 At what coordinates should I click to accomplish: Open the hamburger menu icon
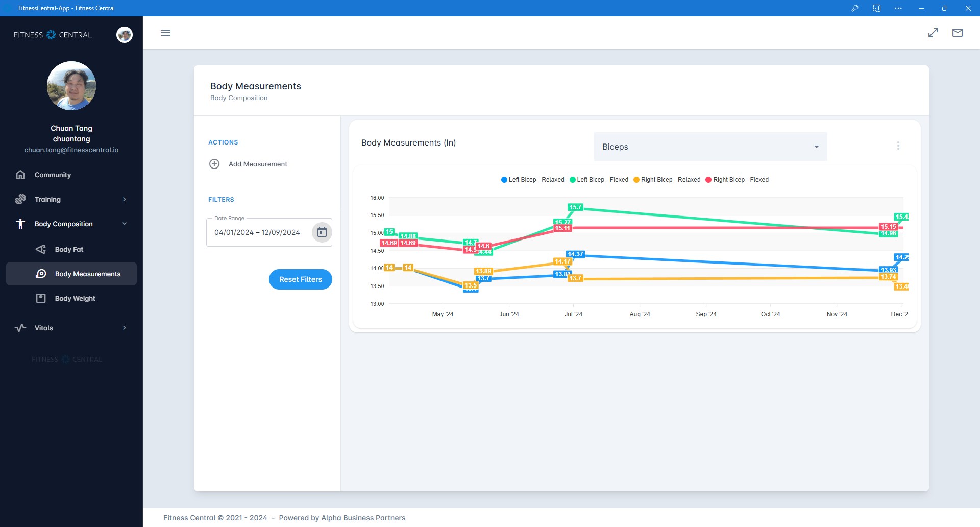click(x=165, y=33)
